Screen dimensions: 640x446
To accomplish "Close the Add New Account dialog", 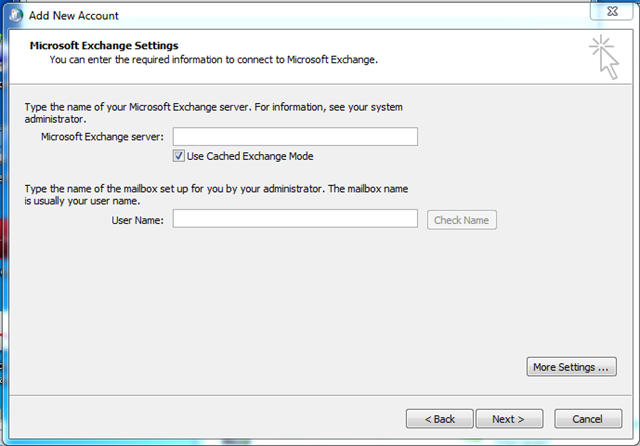I will [x=611, y=11].
